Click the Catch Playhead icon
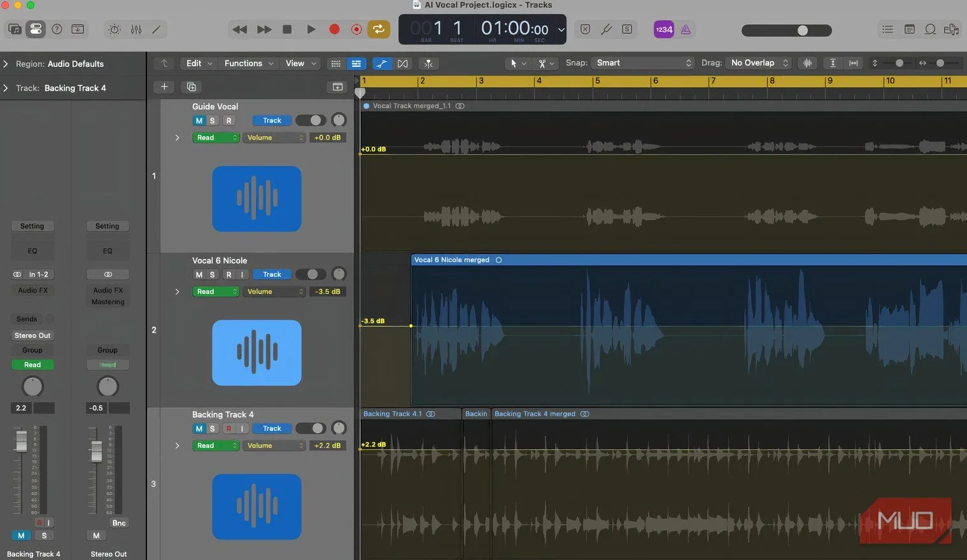Viewport: 967px width, 560px height. pyautogui.click(x=428, y=63)
